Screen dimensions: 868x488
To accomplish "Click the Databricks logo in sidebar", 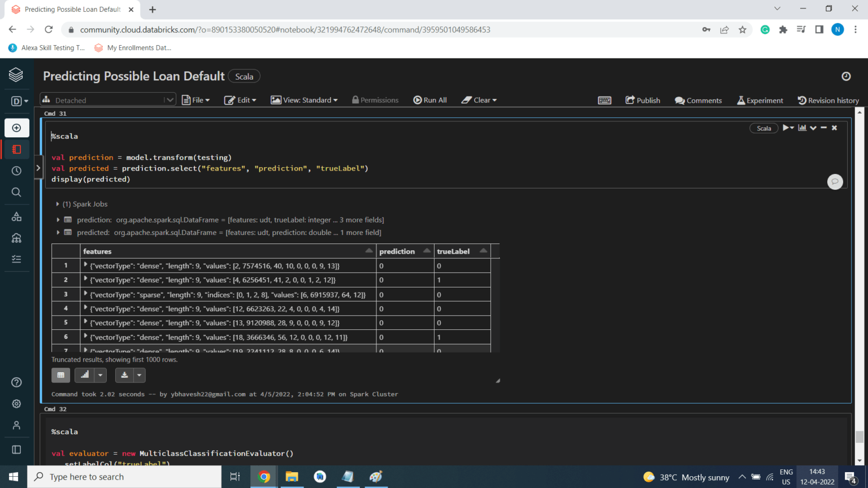I will point(16,75).
